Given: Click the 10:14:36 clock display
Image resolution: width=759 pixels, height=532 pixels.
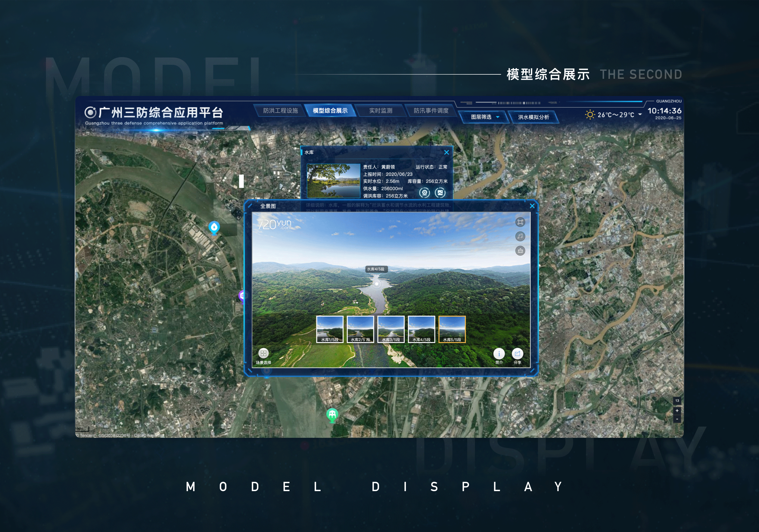Looking at the screenshot, I should coord(664,110).
